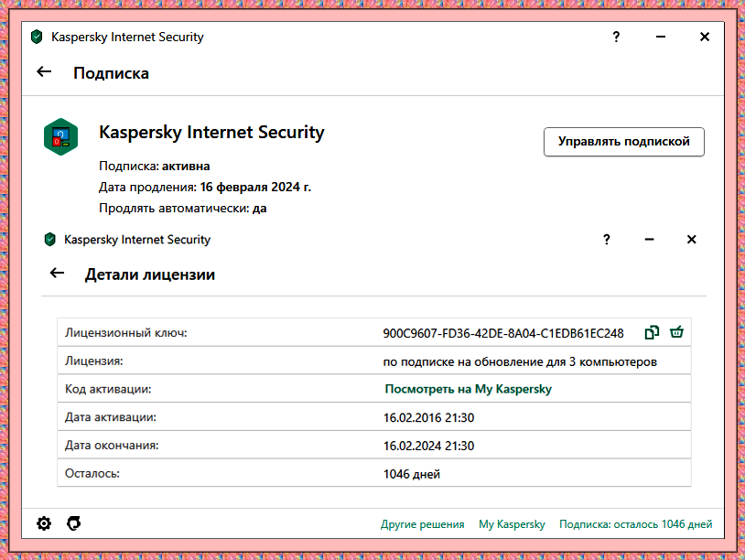Click the Подписка: осталось 1046 дней link
The height and width of the screenshot is (560, 745).
pos(636,524)
